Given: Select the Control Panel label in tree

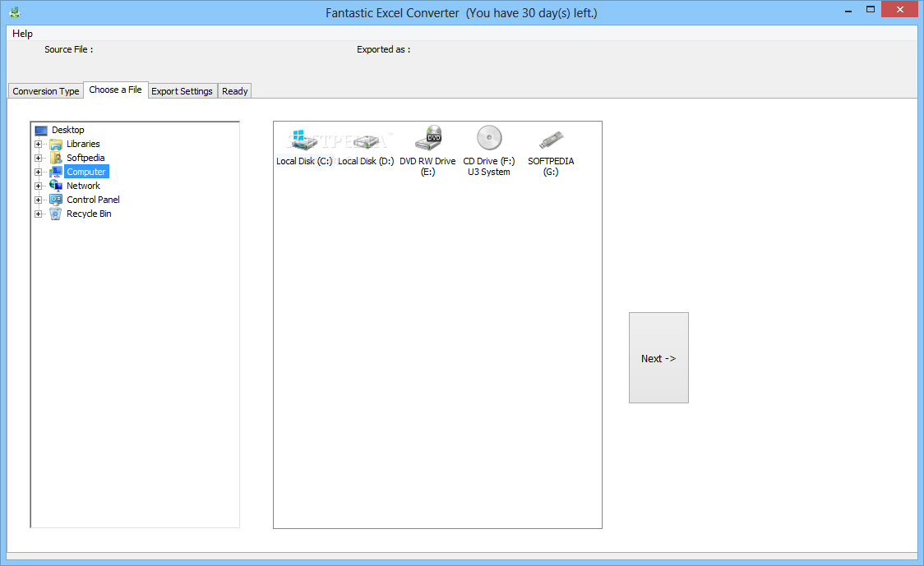Looking at the screenshot, I should 93,200.
